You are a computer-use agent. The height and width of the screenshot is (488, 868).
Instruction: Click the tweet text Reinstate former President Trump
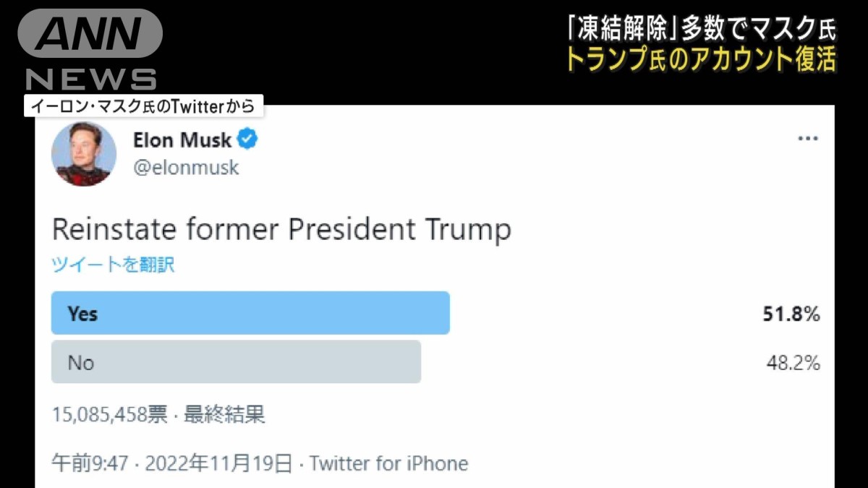(x=281, y=229)
